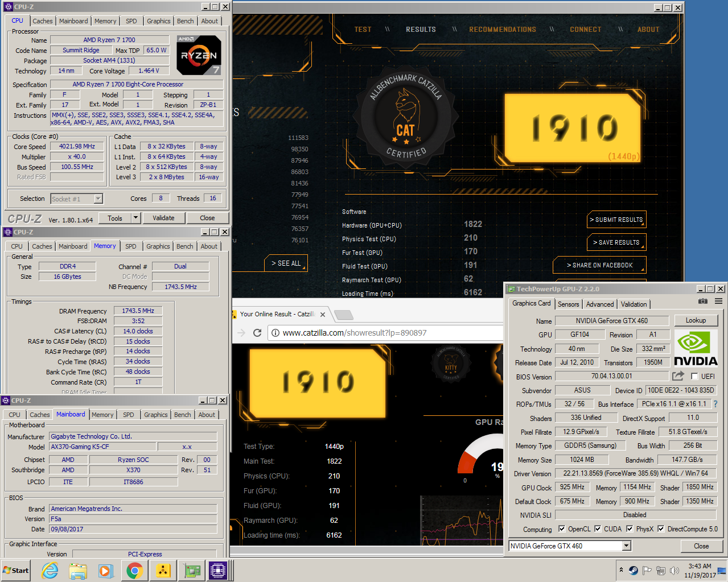Open Action Center flag tray icon
This screenshot has height=582, width=728.
647,570
